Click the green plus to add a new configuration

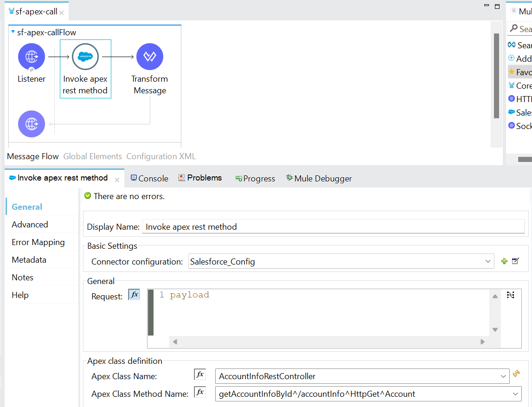[x=504, y=261]
